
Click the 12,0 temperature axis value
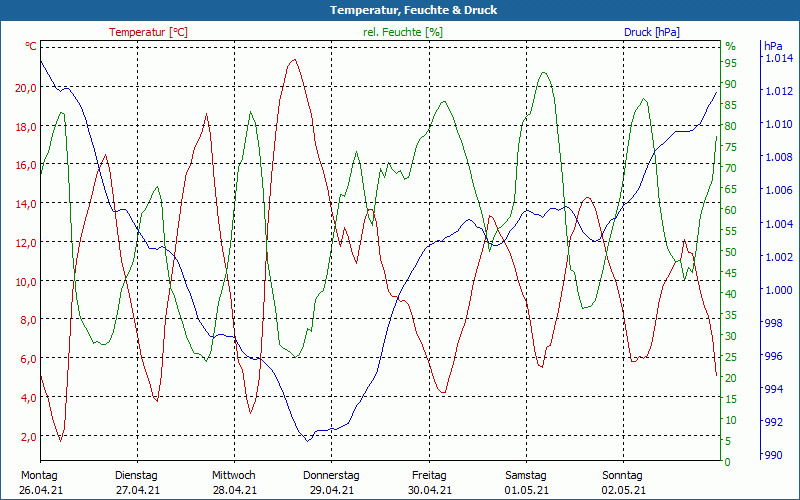(x=26, y=242)
